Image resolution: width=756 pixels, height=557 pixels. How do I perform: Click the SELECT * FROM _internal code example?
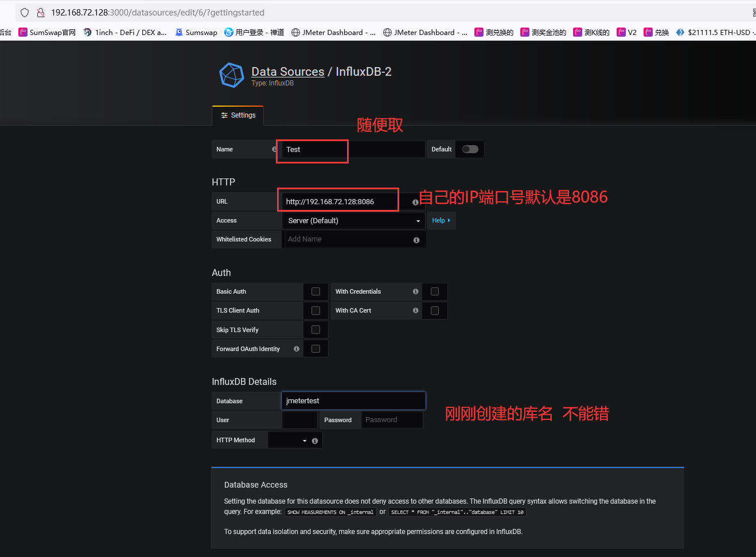tap(457, 512)
